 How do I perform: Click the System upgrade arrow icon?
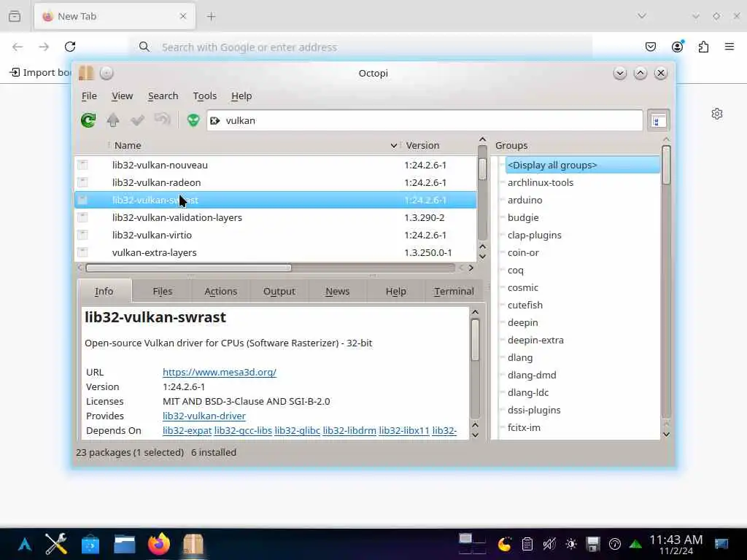pos(113,120)
